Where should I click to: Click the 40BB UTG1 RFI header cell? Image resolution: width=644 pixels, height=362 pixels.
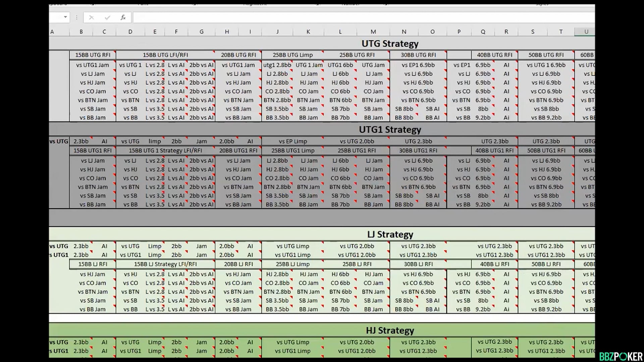(494, 151)
